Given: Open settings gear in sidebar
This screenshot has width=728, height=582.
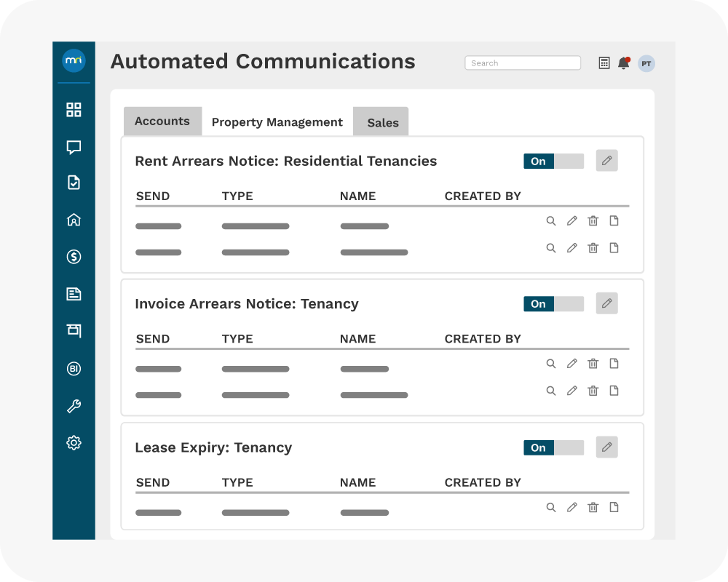Looking at the screenshot, I should click(x=74, y=442).
